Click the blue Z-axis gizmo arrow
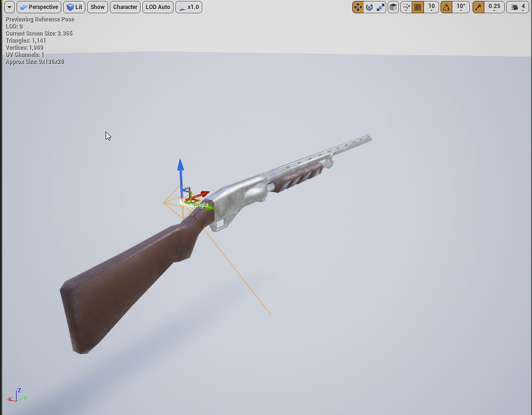532x415 pixels. point(180,165)
